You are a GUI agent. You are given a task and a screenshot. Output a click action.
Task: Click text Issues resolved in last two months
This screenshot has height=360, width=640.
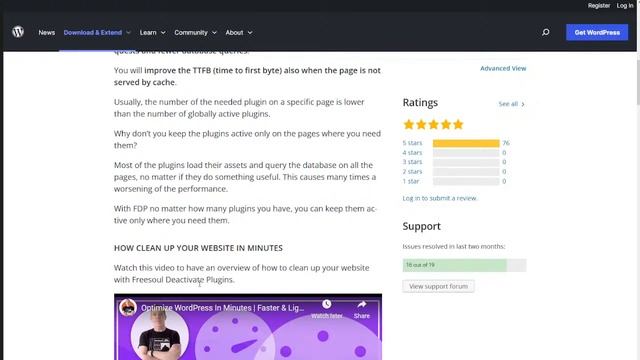[453, 247]
